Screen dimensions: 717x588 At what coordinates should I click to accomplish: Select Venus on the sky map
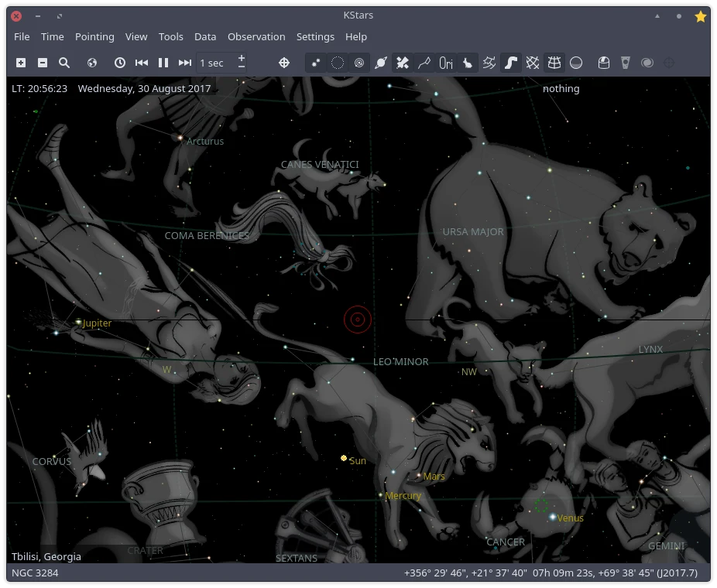click(553, 517)
